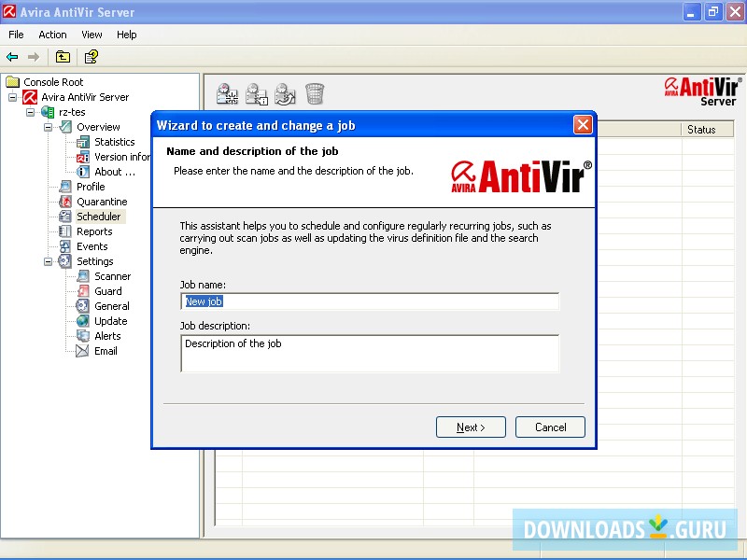Select the Profile tree label

[91, 187]
